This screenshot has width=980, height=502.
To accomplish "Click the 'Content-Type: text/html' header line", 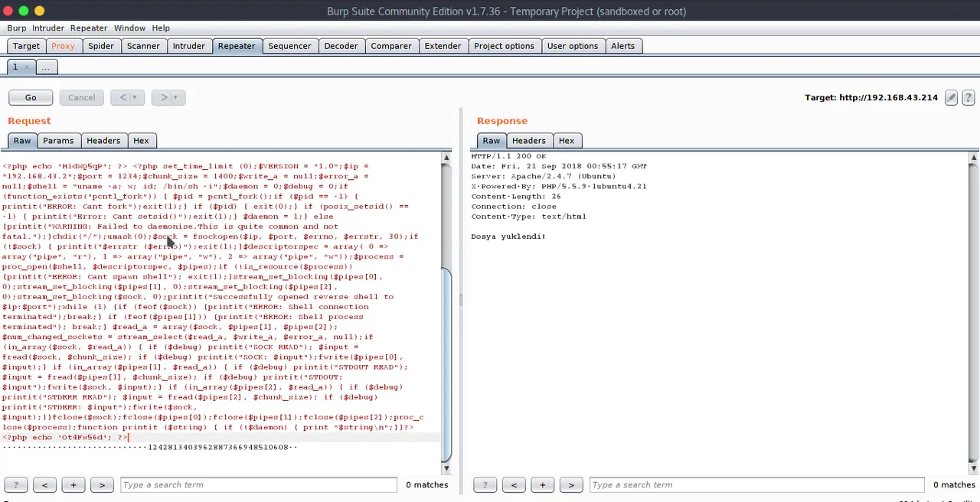I will 528,216.
